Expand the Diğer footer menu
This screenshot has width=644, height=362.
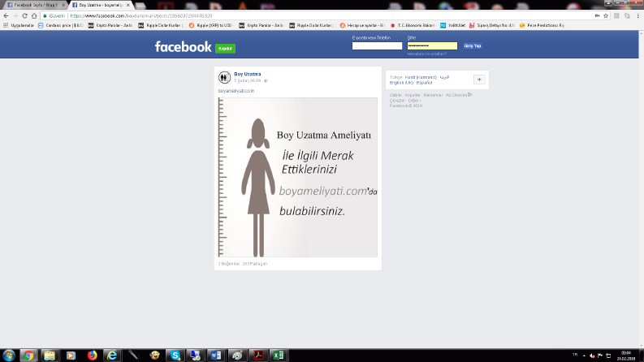pyautogui.click(x=415, y=101)
